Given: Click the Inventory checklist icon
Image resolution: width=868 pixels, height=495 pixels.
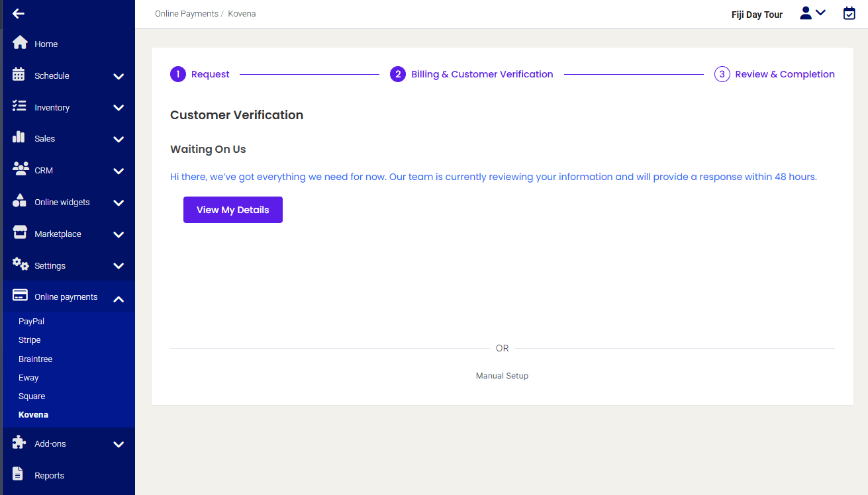Looking at the screenshot, I should tap(19, 106).
